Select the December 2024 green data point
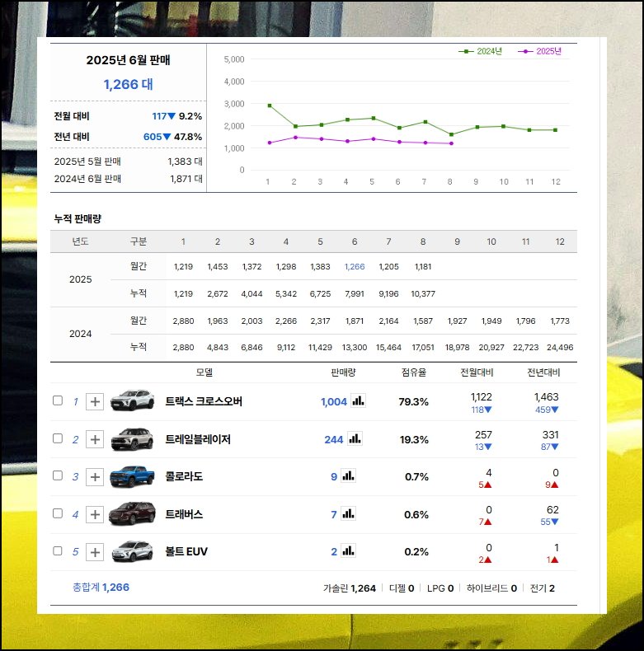Viewport: 644px width, 651px height. 556,130
